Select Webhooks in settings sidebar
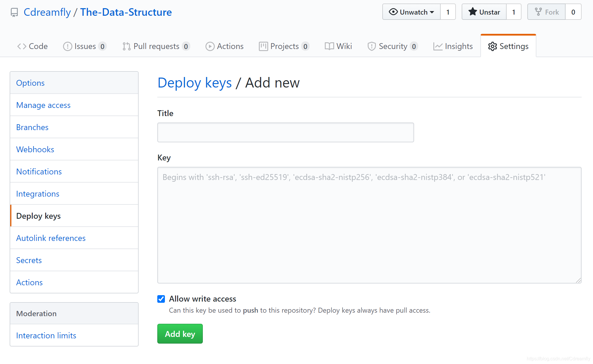The height and width of the screenshot is (364, 593). [35, 149]
